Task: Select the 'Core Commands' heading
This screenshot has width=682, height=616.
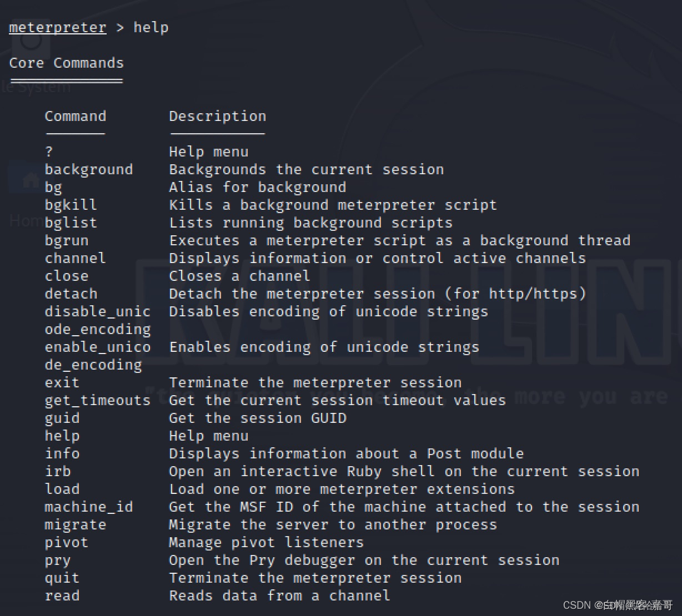Action: 66,63
